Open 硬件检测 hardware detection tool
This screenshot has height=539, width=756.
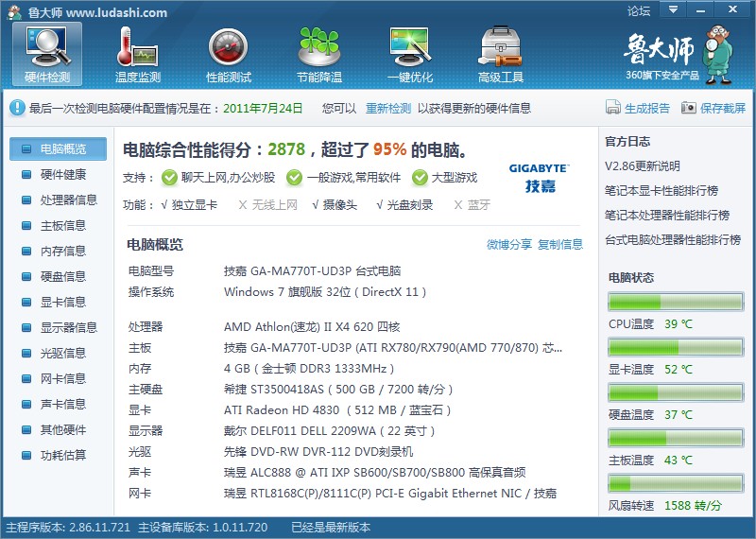pyautogui.click(x=47, y=54)
